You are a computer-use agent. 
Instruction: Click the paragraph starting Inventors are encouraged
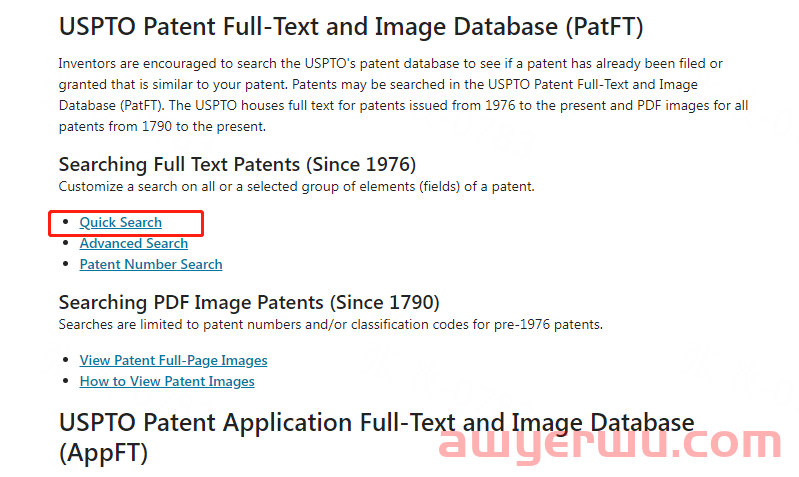point(403,95)
